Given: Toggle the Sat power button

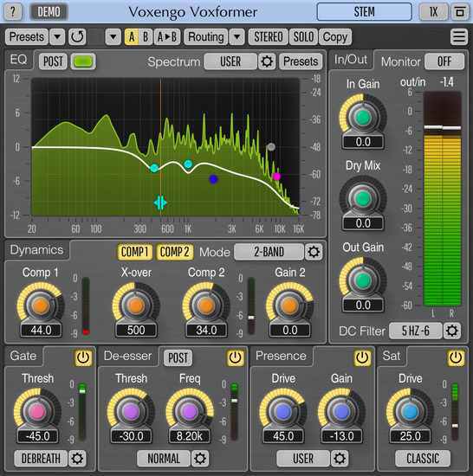Looking at the screenshot, I should tap(456, 357).
